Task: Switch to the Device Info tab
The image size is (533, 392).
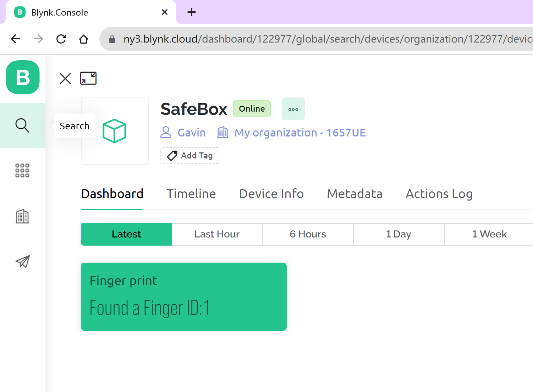Action: pos(271,194)
